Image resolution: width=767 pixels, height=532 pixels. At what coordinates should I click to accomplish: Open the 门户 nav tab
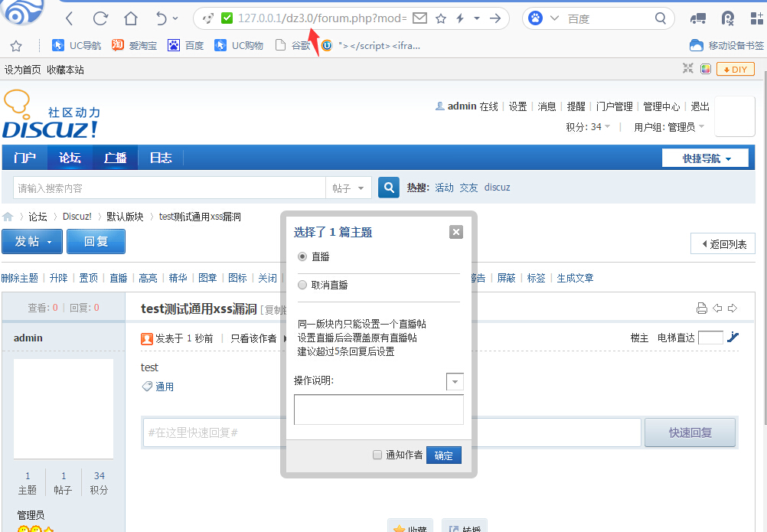pos(25,158)
